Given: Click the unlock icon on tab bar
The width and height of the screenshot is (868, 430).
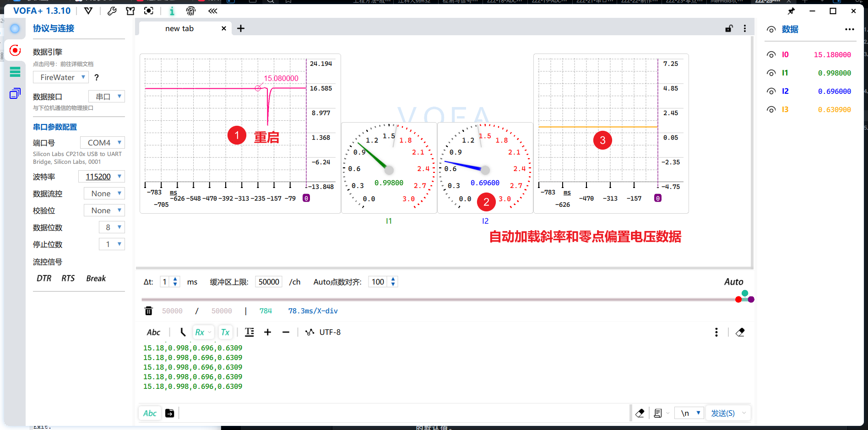Looking at the screenshot, I should coord(729,28).
